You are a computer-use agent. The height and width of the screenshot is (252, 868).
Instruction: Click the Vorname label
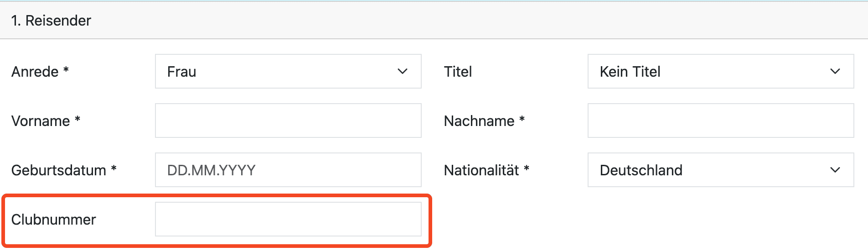pos(41,121)
